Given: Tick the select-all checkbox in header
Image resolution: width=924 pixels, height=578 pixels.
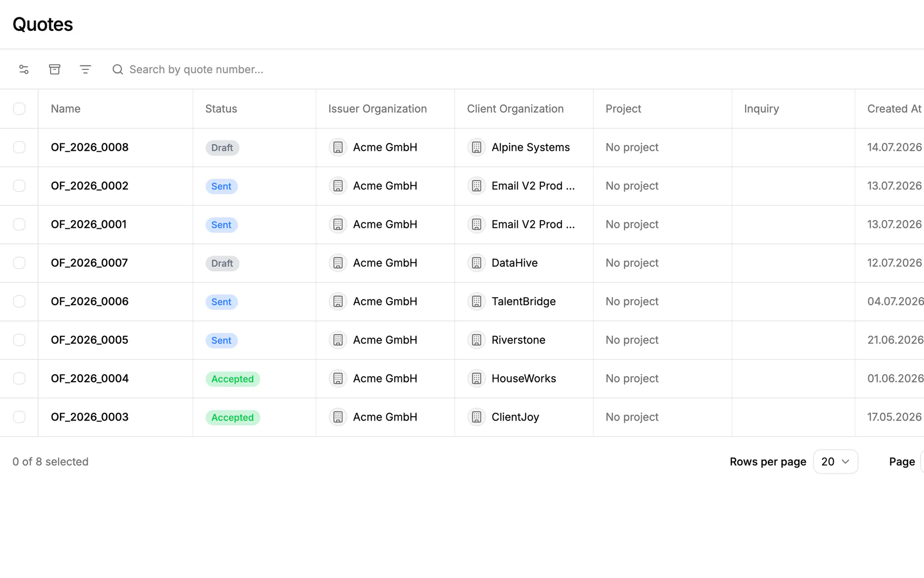Looking at the screenshot, I should tap(19, 109).
